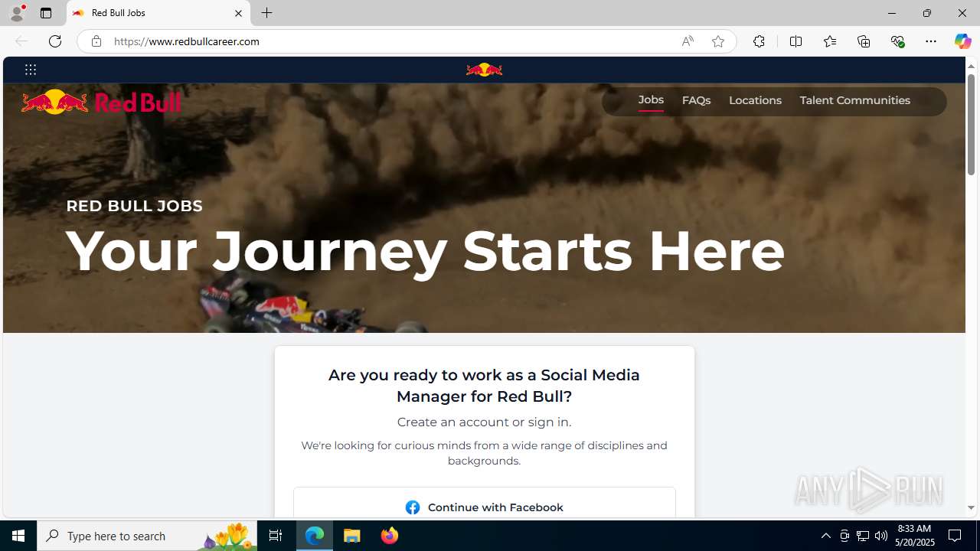This screenshot has width=980, height=551.
Task: View site information lock icon
Action: [x=96, y=41]
